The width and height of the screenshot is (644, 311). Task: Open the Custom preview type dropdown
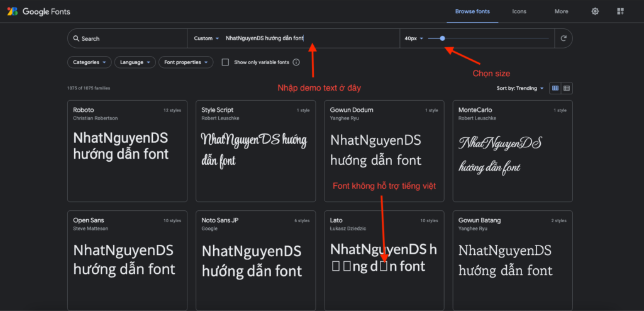coord(206,38)
